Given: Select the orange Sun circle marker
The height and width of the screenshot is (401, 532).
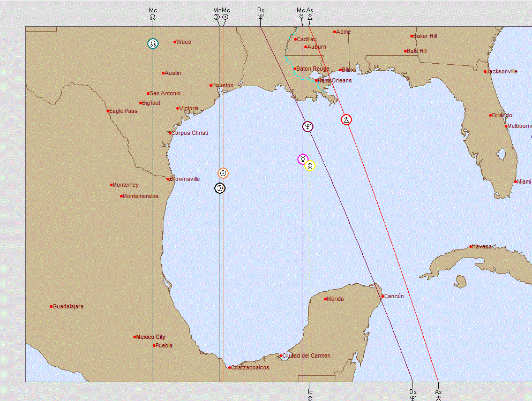Looking at the screenshot, I should [223, 173].
